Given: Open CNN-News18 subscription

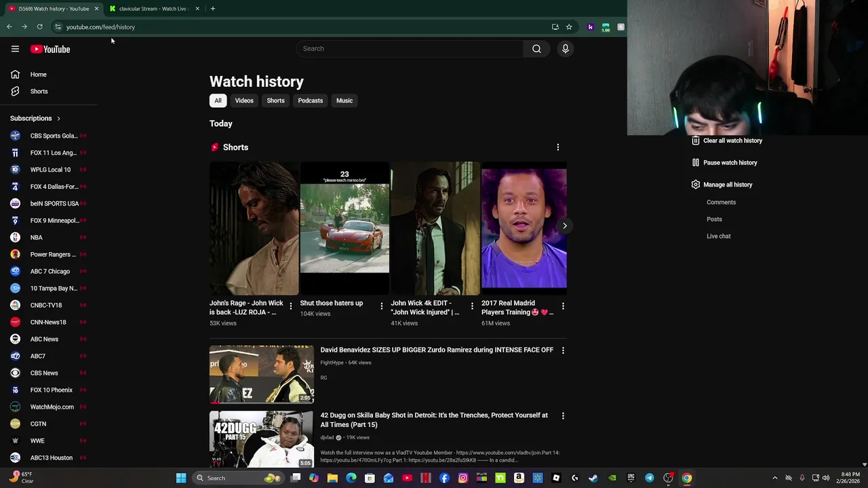Looking at the screenshot, I should pos(49,322).
